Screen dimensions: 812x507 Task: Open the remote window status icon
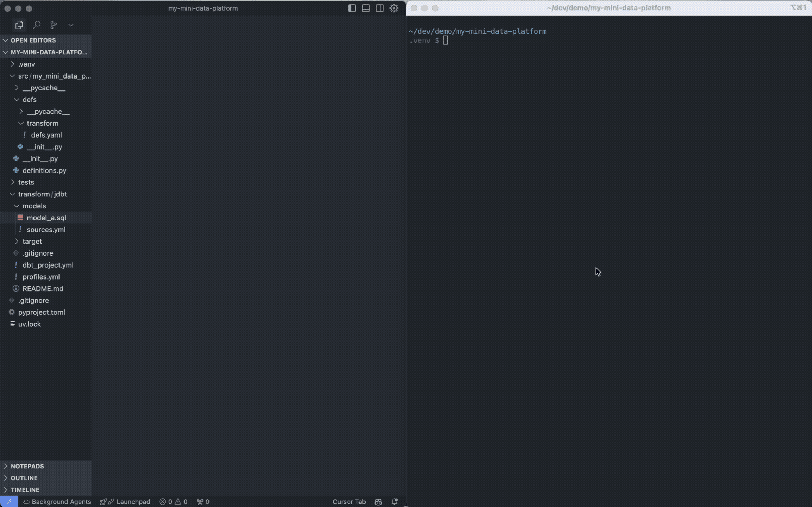pos(9,501)
